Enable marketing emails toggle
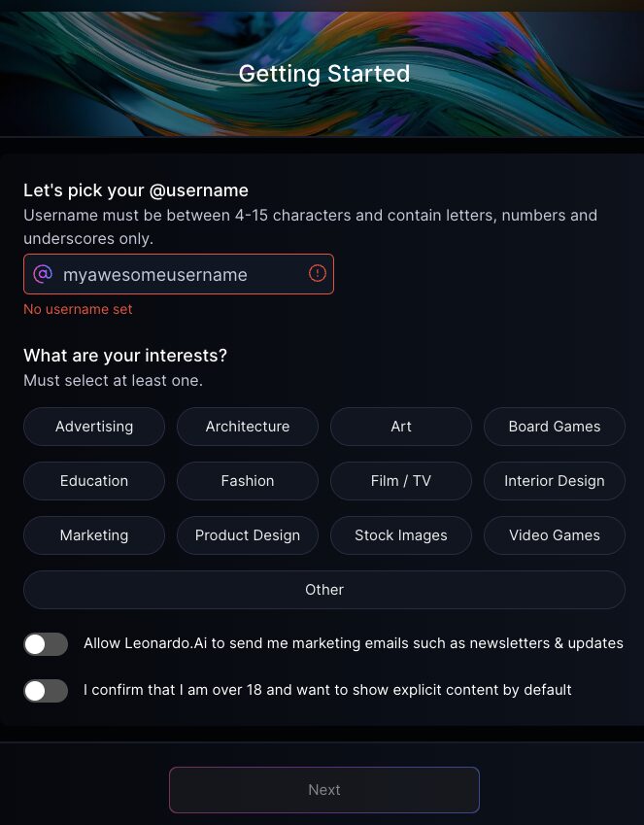644x825 pixels. point(46,644)
